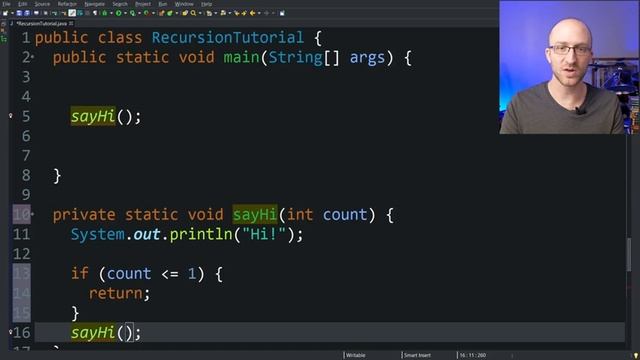Click the Smart Insert status bar entry

tap(417, 355)
